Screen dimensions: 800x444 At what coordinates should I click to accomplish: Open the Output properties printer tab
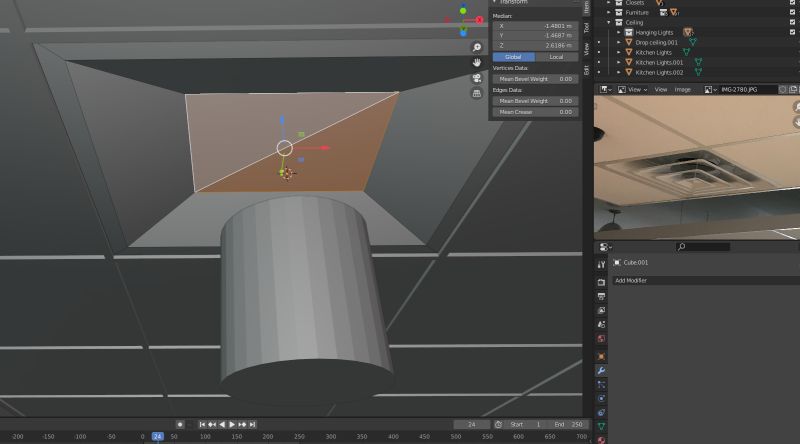[601, 296]
